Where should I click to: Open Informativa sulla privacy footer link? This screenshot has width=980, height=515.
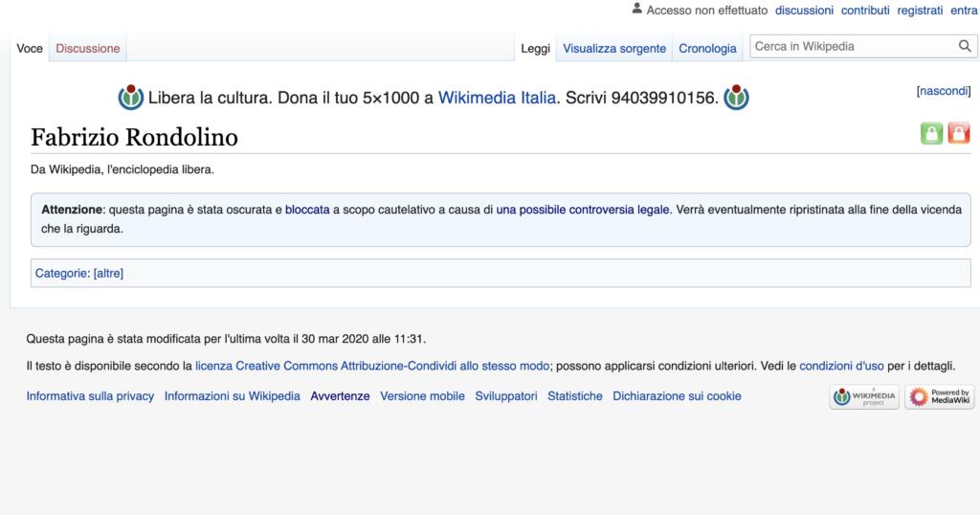pyautogui.click(x=90, y=396)
